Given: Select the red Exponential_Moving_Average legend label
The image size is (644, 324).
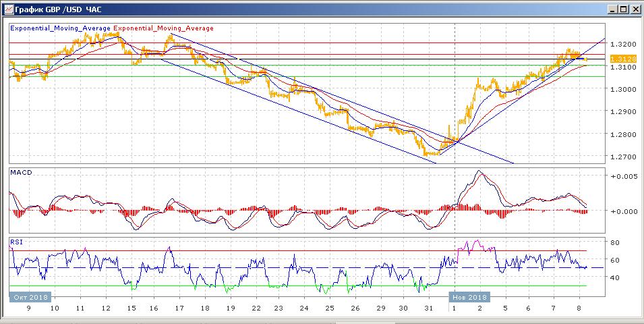Looking at the screenshot, I should click(164, 28).
